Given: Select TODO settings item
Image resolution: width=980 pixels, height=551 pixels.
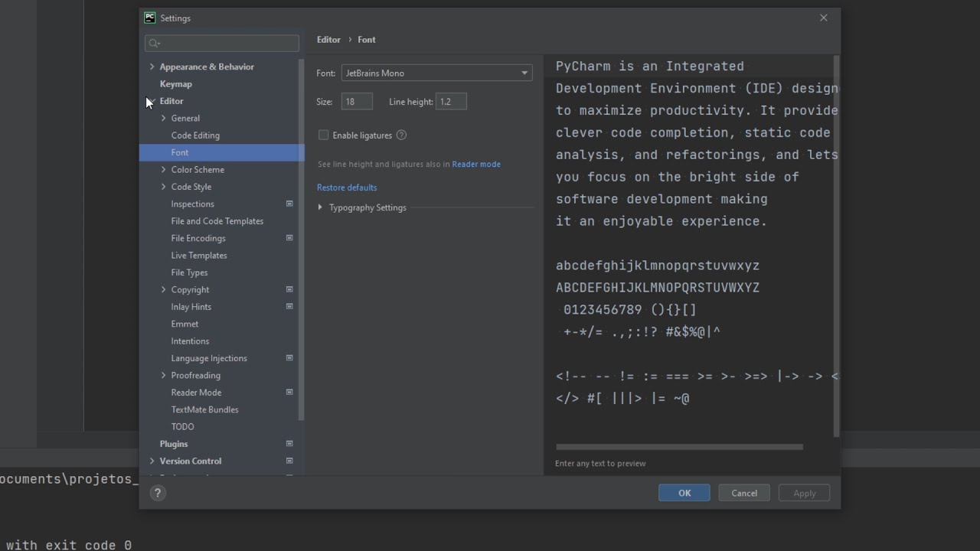Looking at the screenshot, I should coord(182,427).
